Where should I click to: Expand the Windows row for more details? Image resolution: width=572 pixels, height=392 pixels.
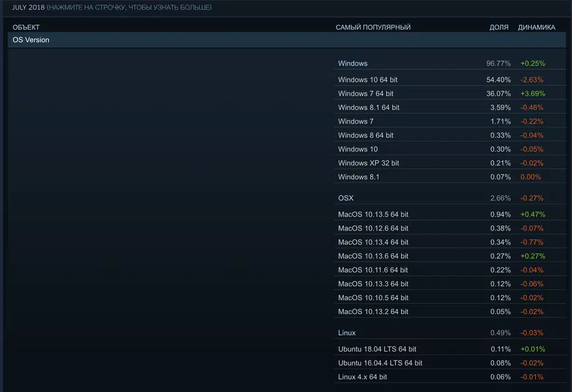pyautogui.click(x=353, y=64)
